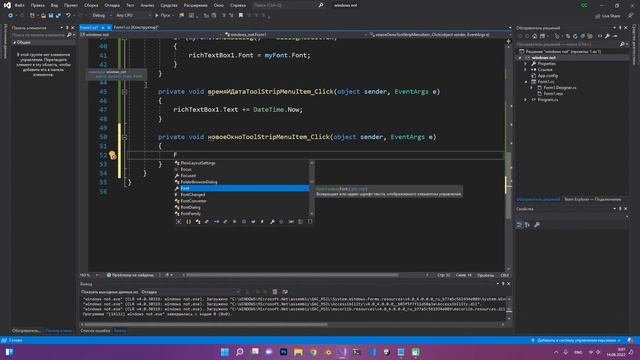640x360 pixels.
Task: Open the Сборка menu
Action: coord(91,5)
